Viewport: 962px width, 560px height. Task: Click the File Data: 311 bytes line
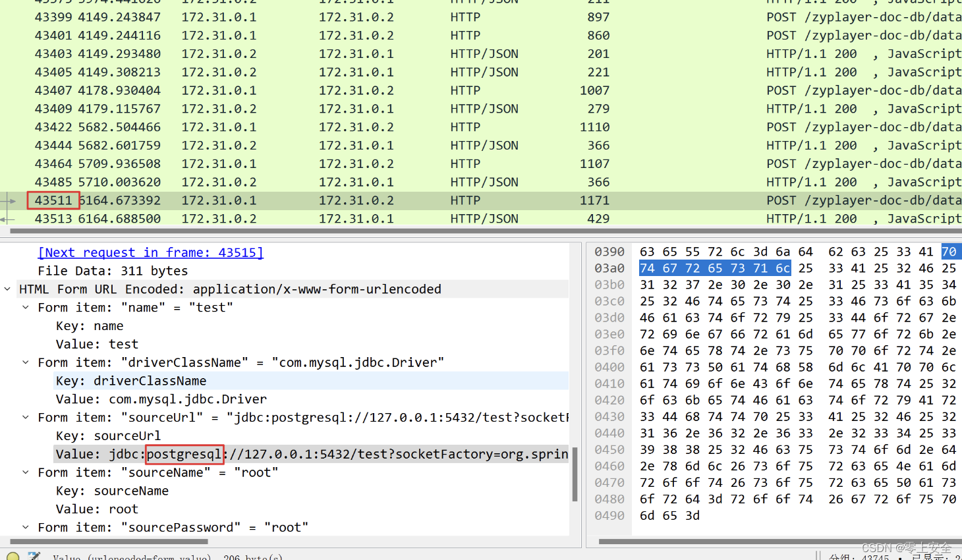click(x=113, y=271)
